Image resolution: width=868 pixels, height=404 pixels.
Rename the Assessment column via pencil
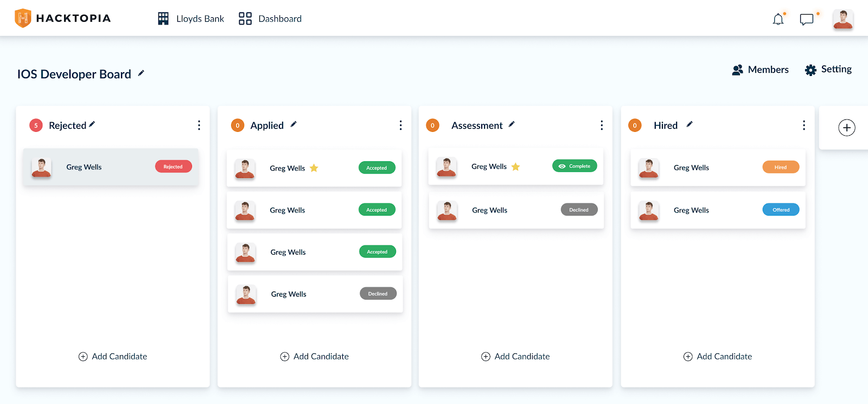pos(512,124)
